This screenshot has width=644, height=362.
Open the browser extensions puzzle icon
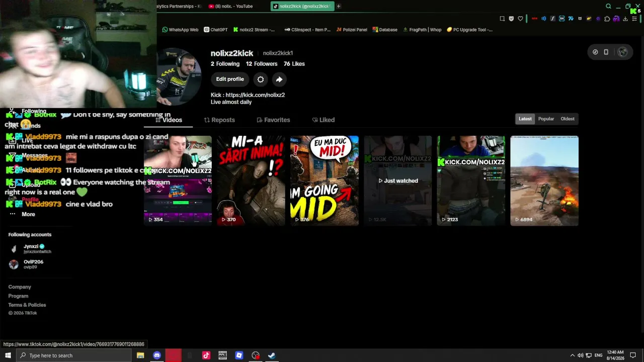pyautogui.click(x=607, y=19)
